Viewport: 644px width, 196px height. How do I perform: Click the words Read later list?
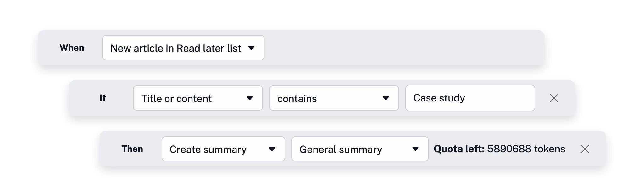[209, 48]
